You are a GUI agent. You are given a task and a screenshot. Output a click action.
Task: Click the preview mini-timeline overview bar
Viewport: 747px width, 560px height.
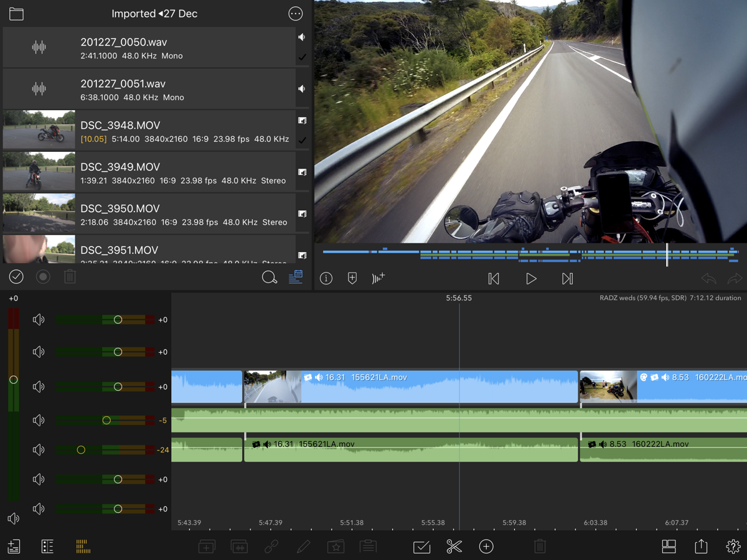pos(530,254)
